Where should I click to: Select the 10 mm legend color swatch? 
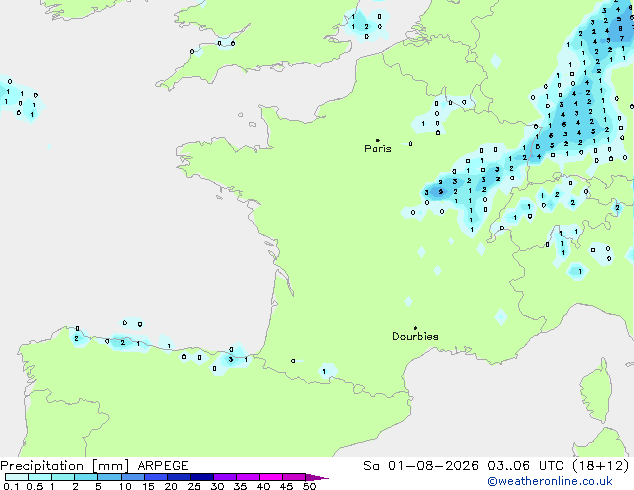pyautogui.click(x=132, y=477)
